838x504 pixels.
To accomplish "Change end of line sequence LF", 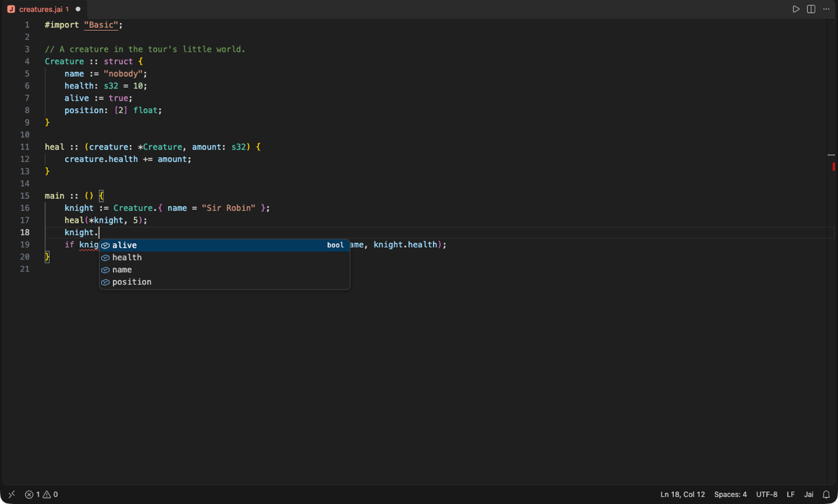I will click(791, 494).
